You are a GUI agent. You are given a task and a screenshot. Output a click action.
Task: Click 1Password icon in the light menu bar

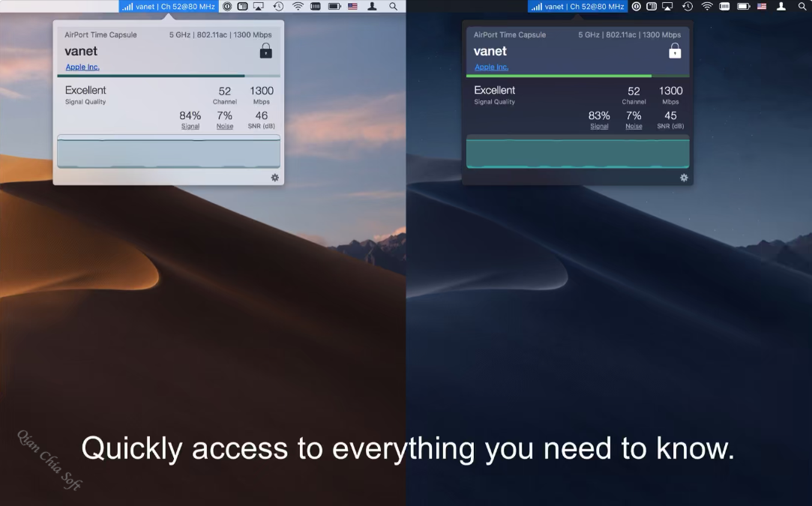[227, 6]
